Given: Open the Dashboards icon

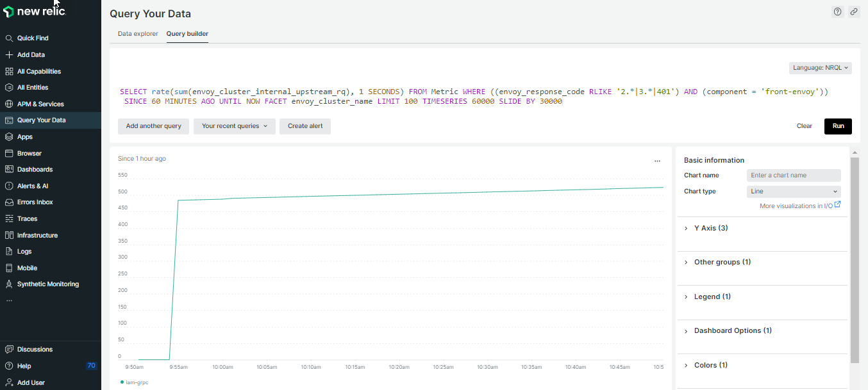Looking at the screenshot, I should tap(9, 170).
